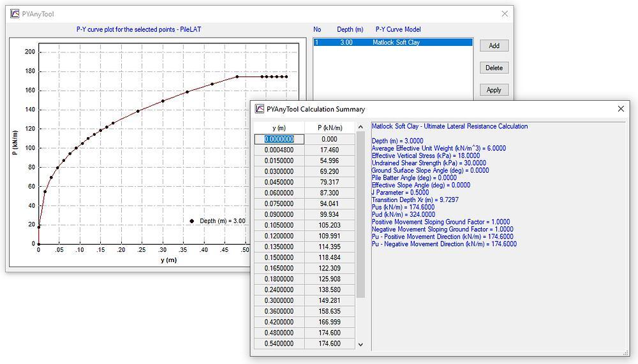
Task: Click the table scrollbar up arrow
Action: pos(360,127)
